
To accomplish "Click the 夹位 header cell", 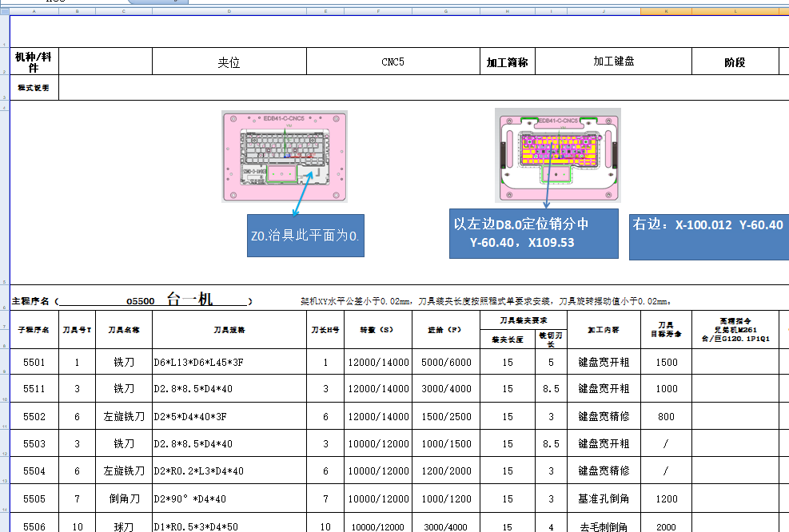I will coord(229,61).
